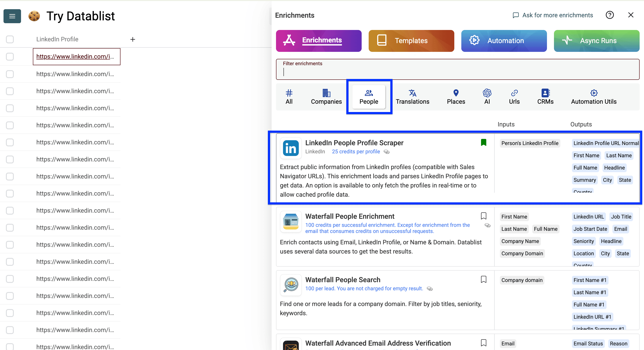The height and width of the screenshot is (350, 644).
Task: Open the Urls enrichment category
Action: tap(514, 97)
